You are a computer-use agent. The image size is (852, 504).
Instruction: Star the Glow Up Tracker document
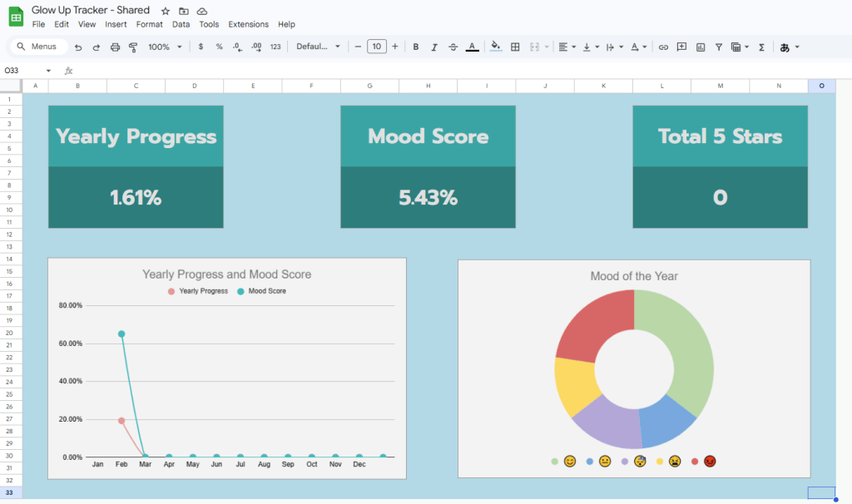165,11
